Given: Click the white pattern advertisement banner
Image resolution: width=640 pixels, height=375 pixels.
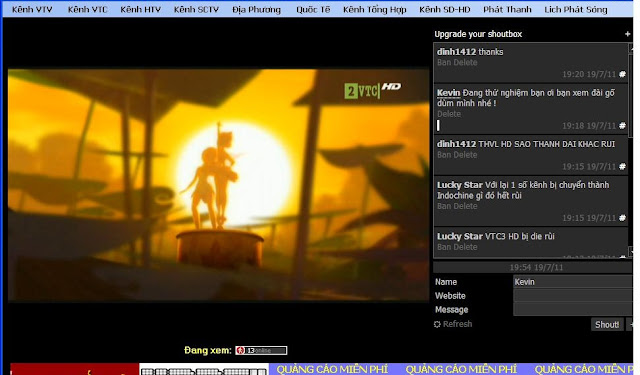Looking at the screenshot, I should pos(204,369).
